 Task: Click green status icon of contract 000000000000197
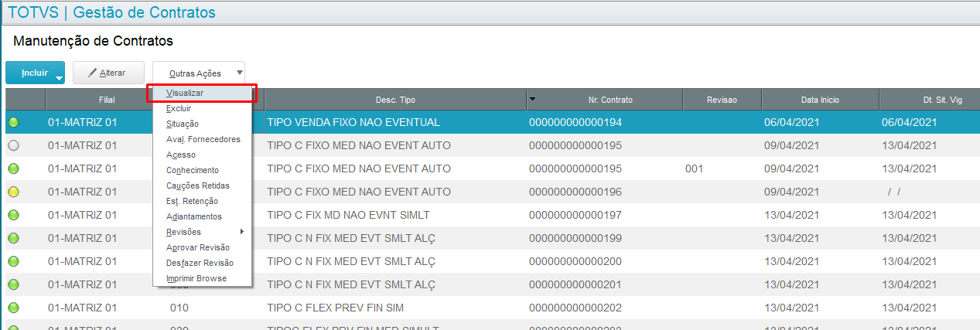click(x=13, y=215)
